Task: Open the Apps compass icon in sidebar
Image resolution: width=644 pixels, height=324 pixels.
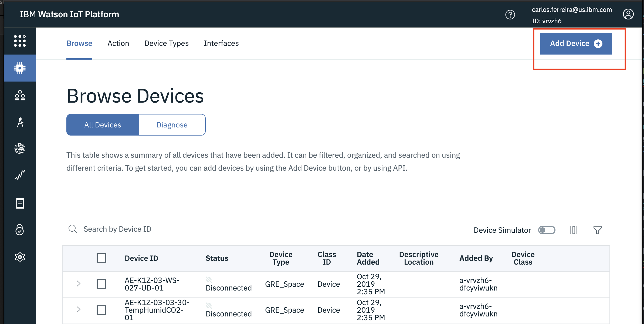Action: [20, 122]
